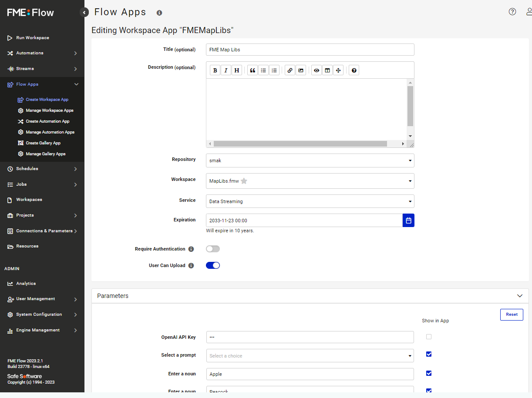Collapse the Parameters section
This screenshot has width=532, height=398.
519,296
